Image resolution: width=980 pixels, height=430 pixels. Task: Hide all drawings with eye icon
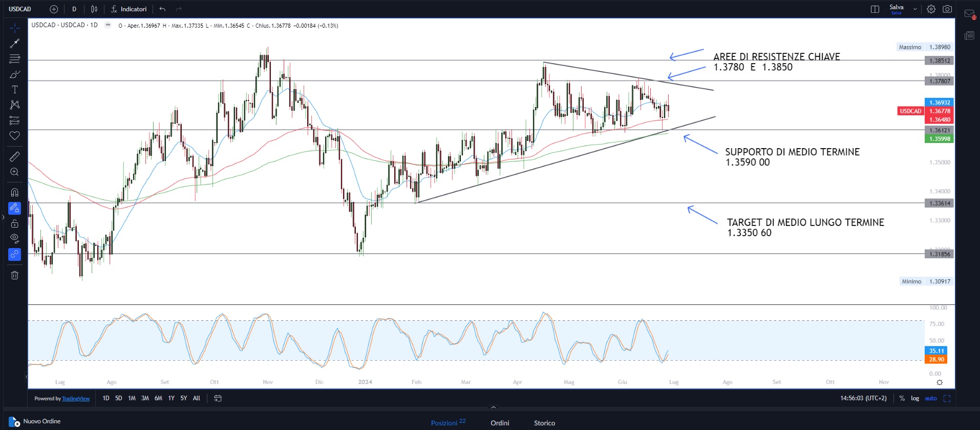tap(14, 238)
